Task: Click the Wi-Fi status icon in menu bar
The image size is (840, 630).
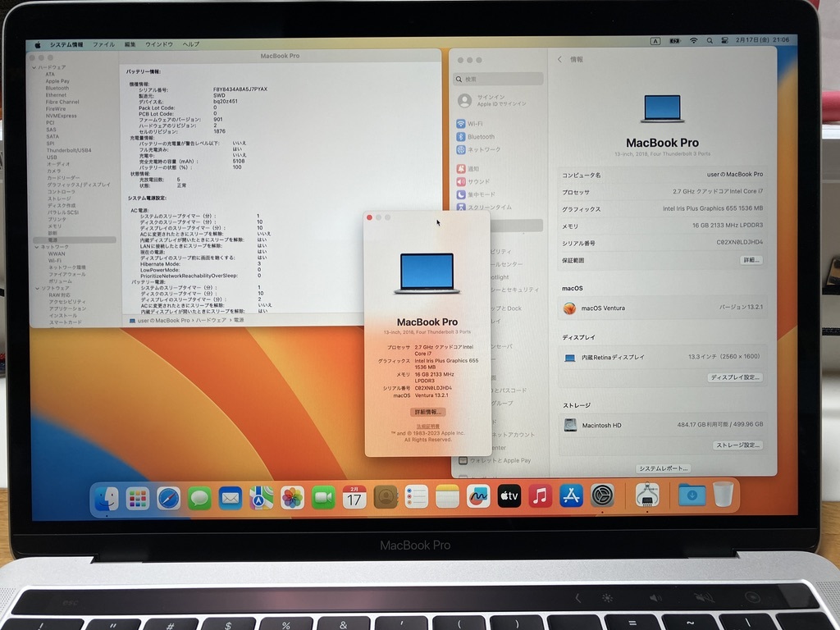Action: (x=693, y=41)
